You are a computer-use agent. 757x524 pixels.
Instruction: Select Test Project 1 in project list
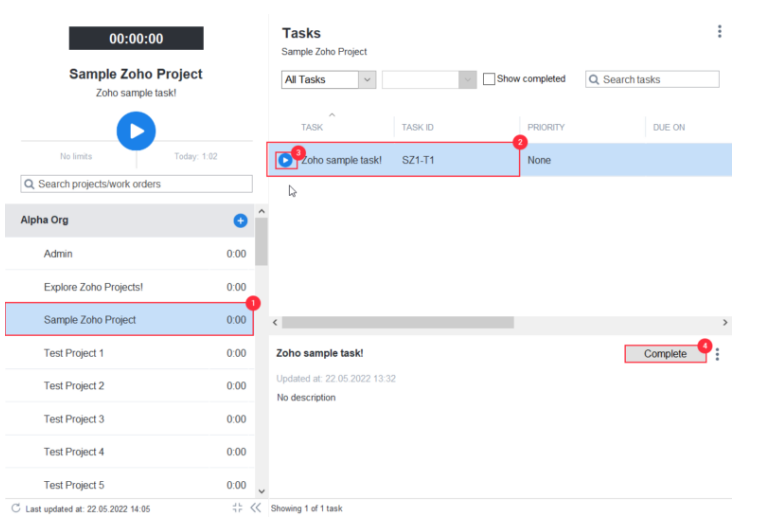point(74,353)
